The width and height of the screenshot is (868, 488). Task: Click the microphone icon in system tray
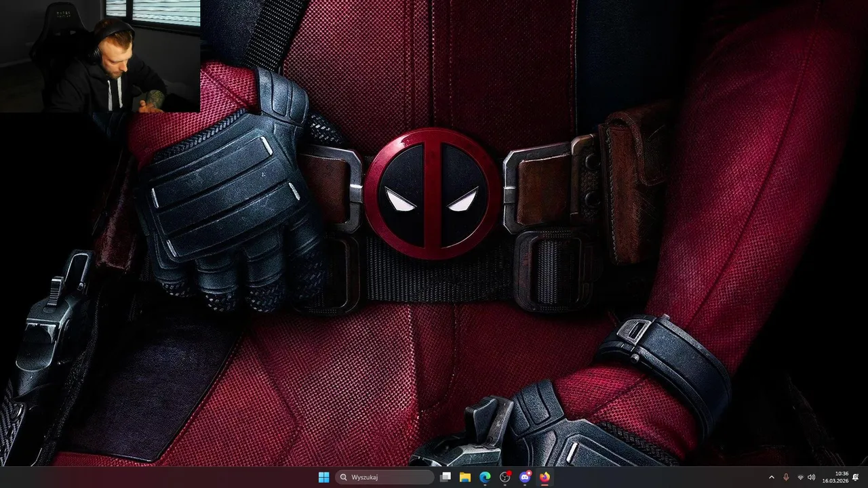(x=786, y=477)
